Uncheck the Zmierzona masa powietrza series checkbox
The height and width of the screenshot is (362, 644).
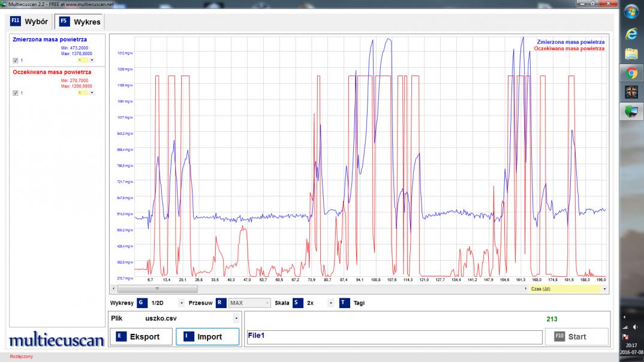click(16, 61)
